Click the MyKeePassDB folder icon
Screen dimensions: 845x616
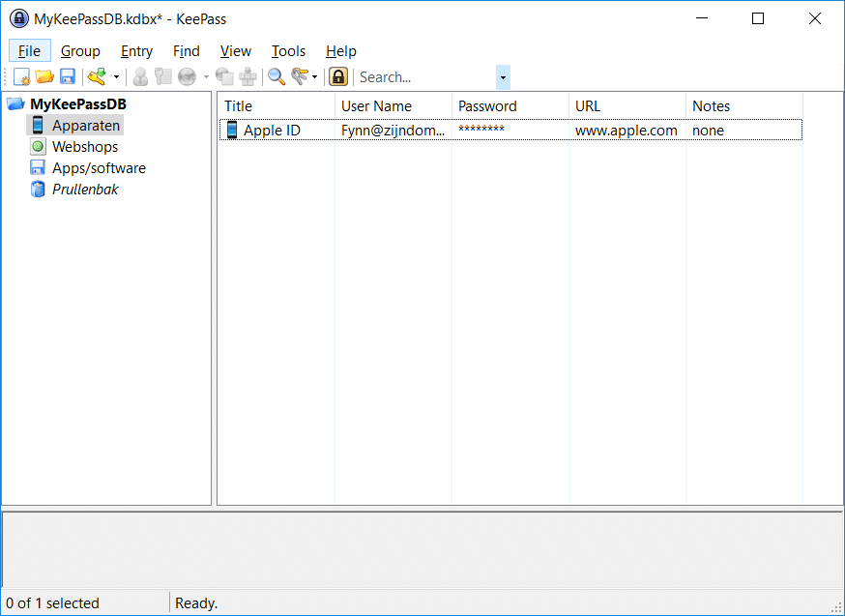(15, 103)
